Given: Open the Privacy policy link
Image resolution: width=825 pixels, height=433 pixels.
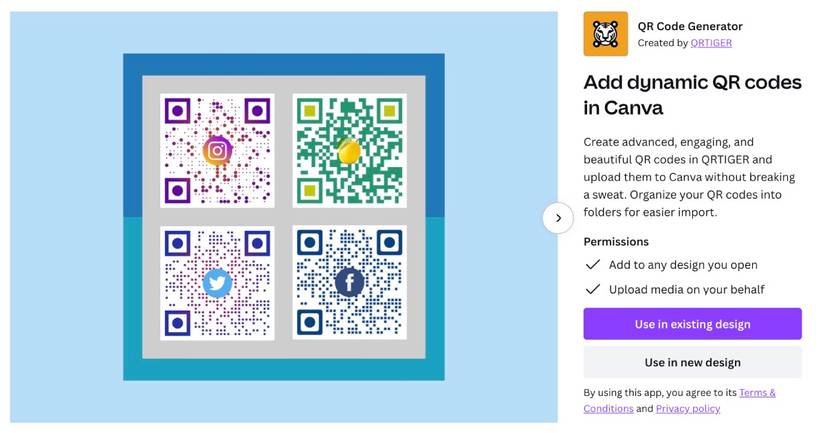Looking at the screenshot, I should tap(688, 409).
